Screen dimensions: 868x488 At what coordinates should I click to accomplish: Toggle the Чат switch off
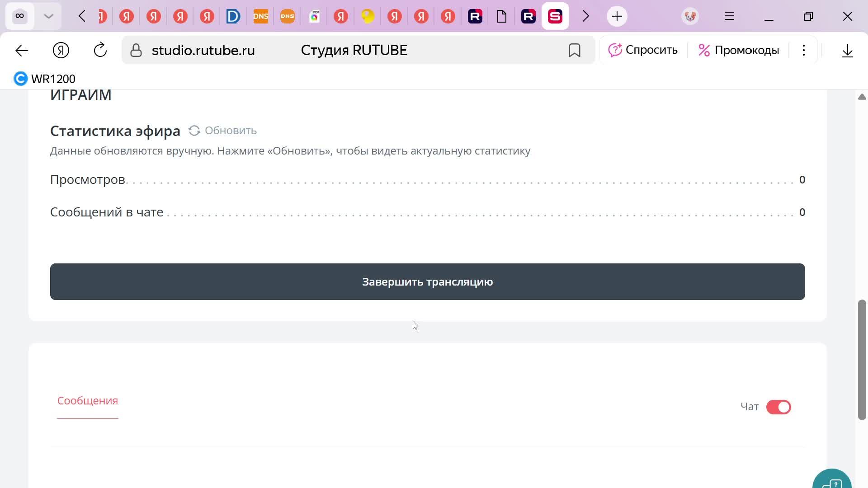(778, 407)
